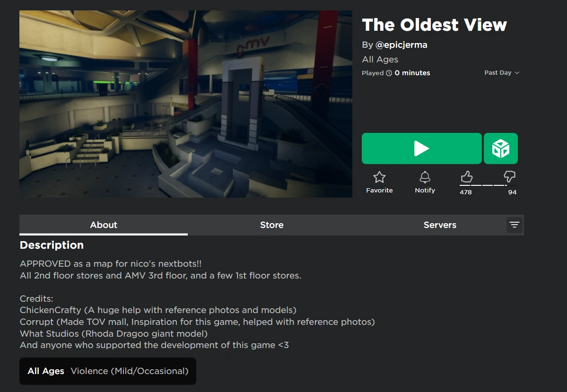Screen dimensions: 567x392
Task: Click the thumbs up like icon
Action: click(x=466, y=176)
